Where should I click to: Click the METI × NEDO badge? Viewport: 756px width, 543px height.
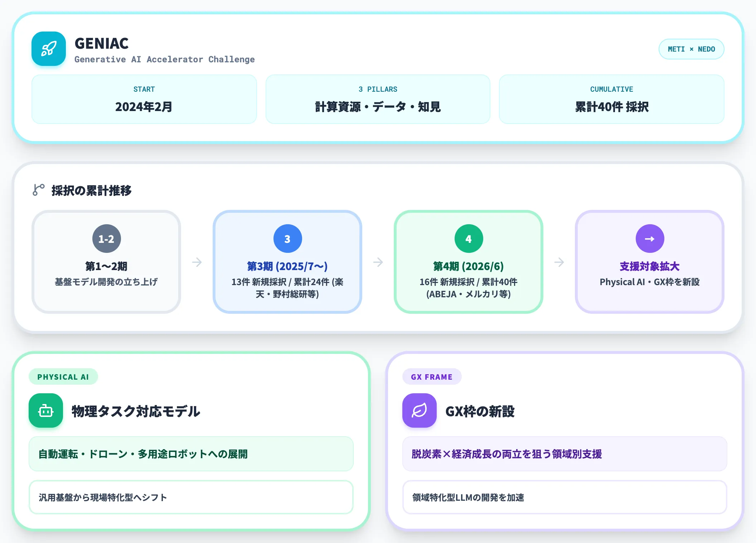click(691, 49)
